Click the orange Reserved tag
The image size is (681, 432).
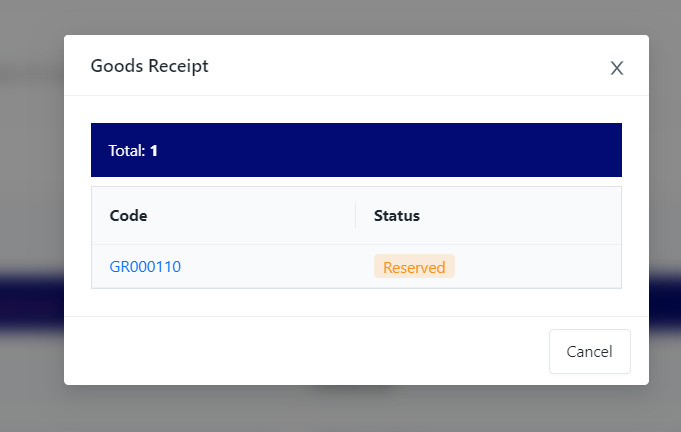coord(414,267)
